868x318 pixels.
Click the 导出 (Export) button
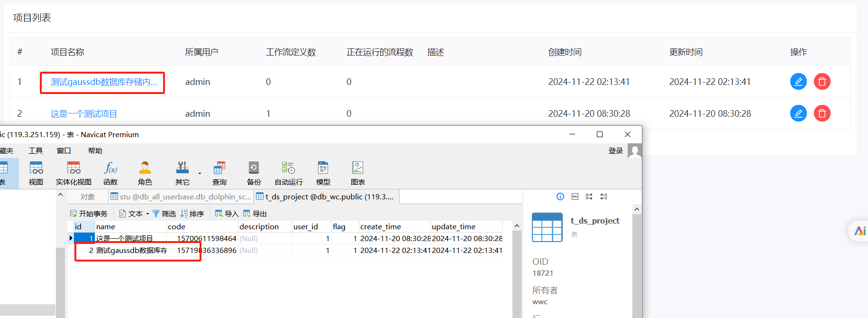tap(255, 214)
